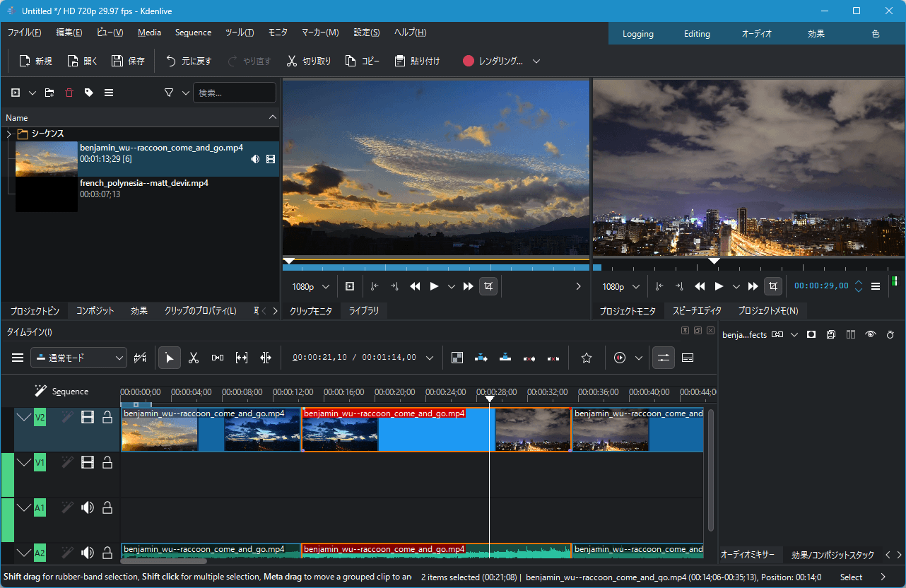Screen dimensions: 906x588
Task: Toggle the eye icon in effects stack panel
Action: [x=871, y=334]
